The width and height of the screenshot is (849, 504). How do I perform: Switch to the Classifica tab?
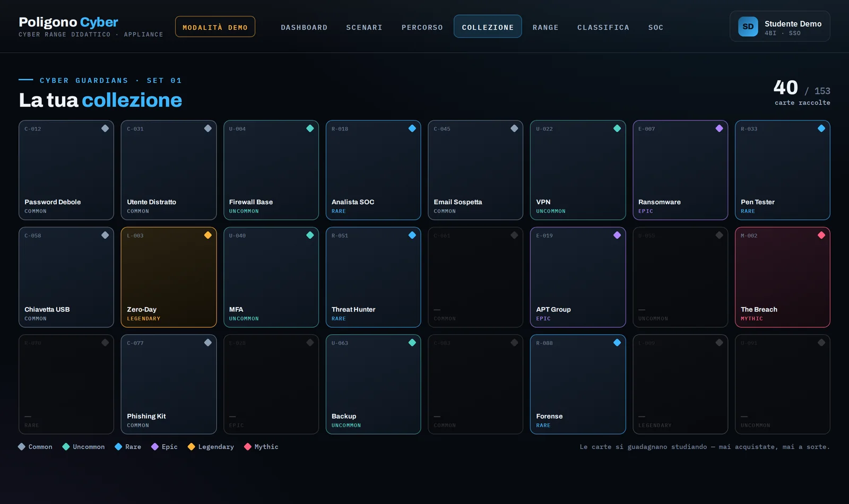603,27
